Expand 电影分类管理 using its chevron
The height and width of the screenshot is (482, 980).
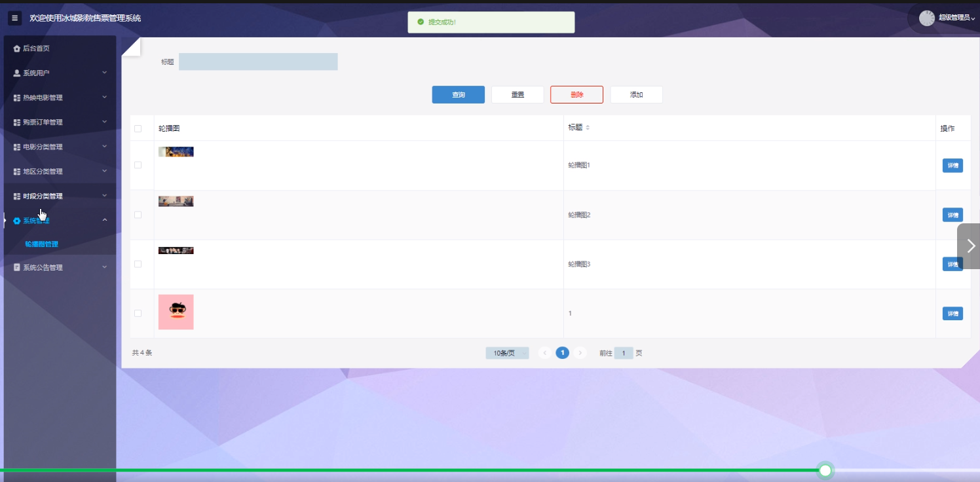(105, 146)
